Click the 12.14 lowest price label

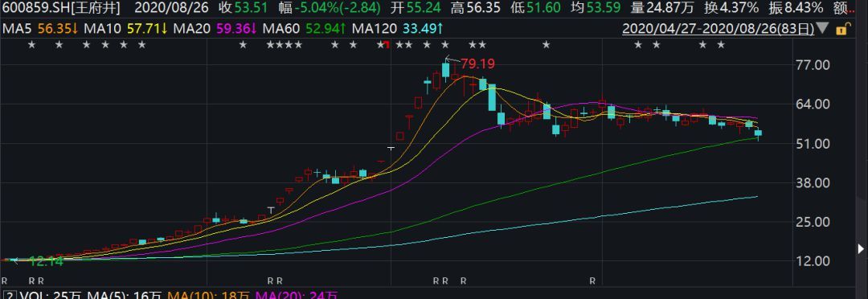tap(46, 260)
